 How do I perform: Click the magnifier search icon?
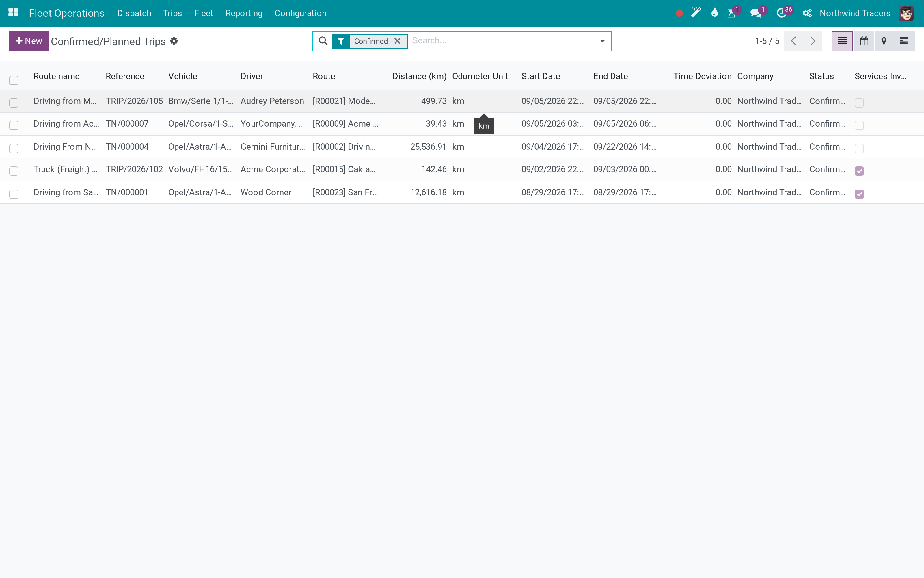[323, 41]
